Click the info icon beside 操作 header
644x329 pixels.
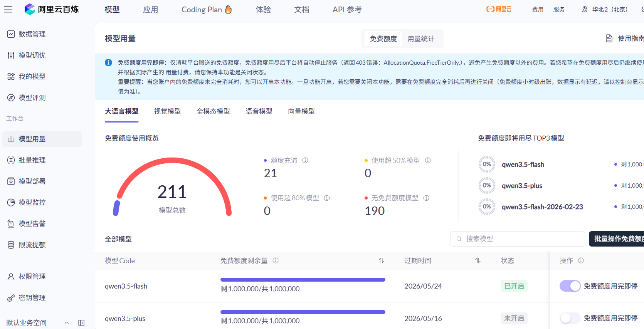581,260
